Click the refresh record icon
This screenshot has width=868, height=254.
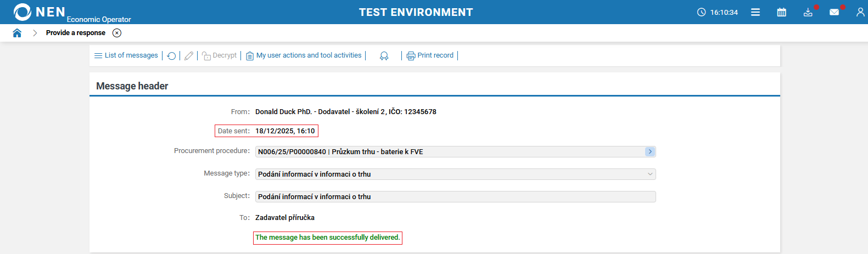tap(171, 56)
